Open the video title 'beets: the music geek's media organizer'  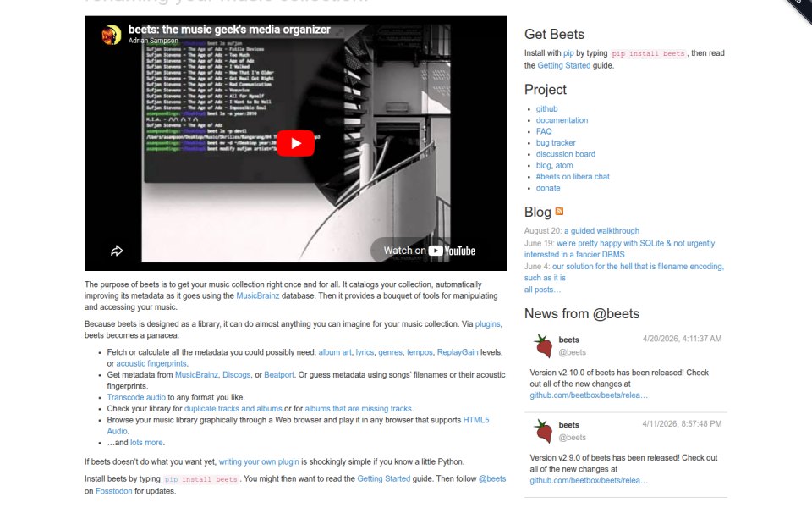click(229, 30)
